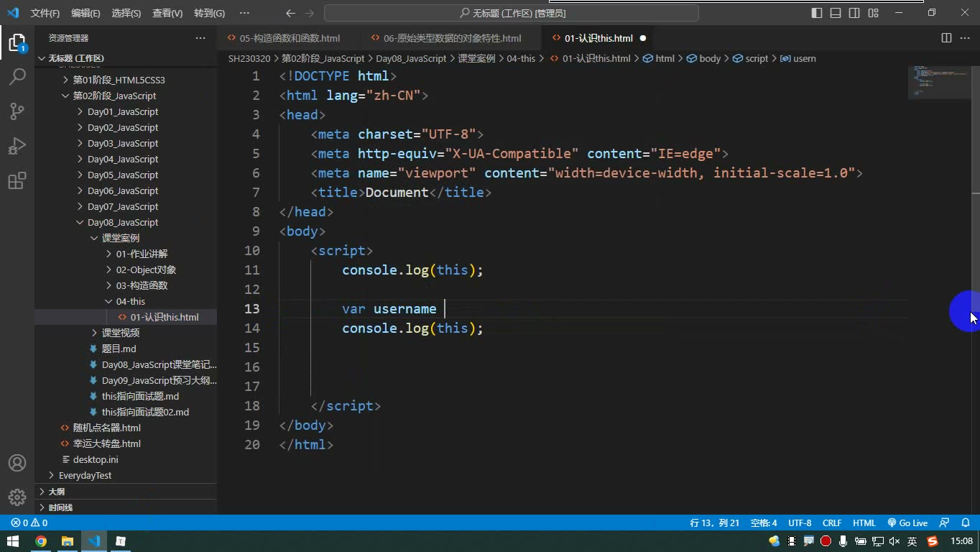Click the feedback icon in status bar
Screen dimensions: 980x552
tap(944, 523)
